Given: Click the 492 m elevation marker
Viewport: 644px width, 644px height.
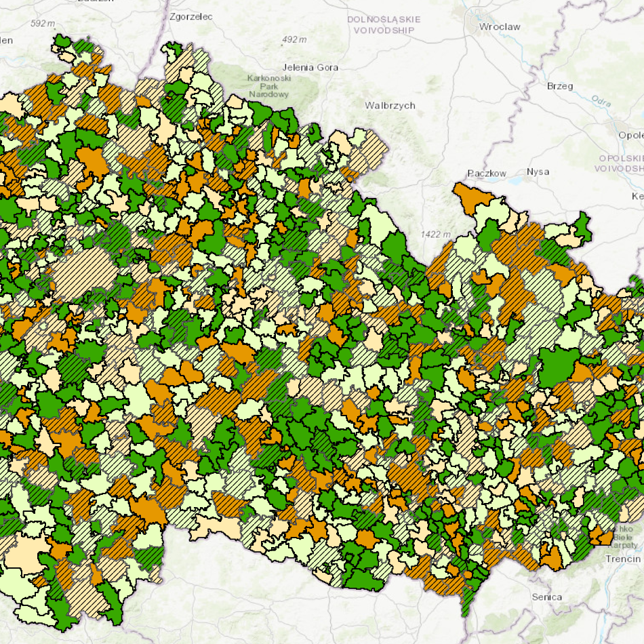Looking at the screenshot, I should 294,40.
